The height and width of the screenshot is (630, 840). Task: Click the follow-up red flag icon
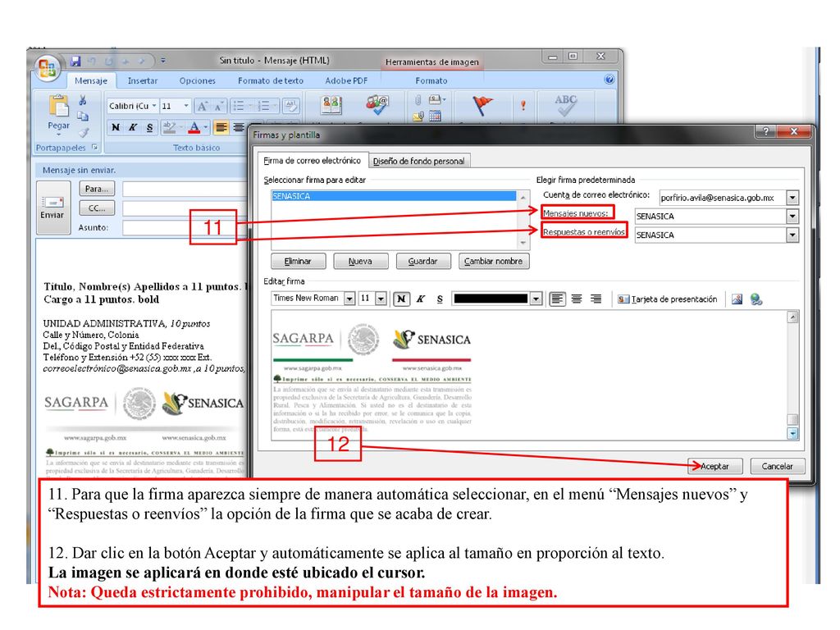click(482, 105)
